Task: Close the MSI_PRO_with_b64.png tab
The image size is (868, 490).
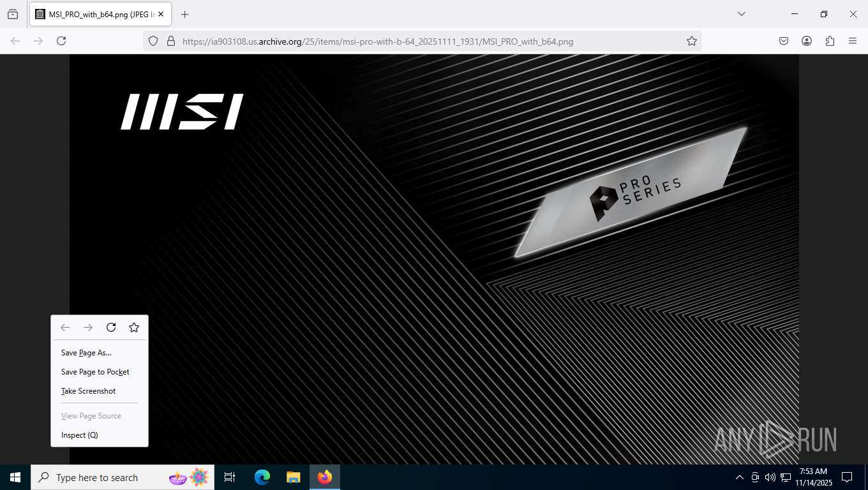Action: 161,14
